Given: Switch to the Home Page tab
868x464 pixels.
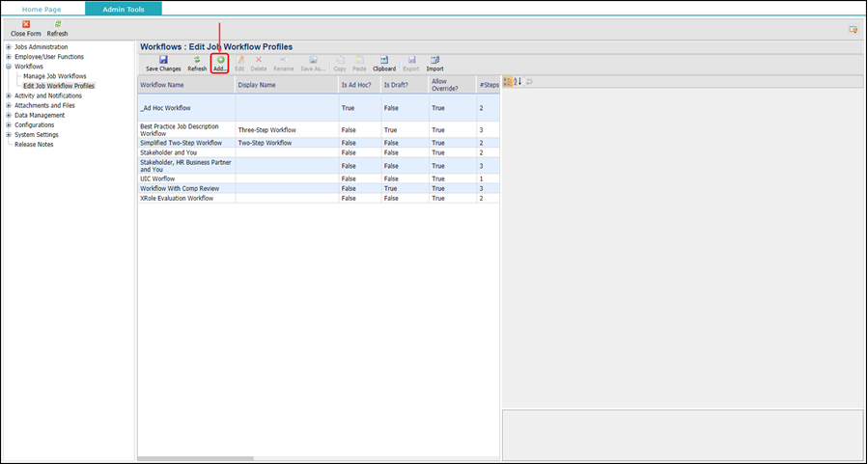Looking at the screenshot, I should click(42, 10).
